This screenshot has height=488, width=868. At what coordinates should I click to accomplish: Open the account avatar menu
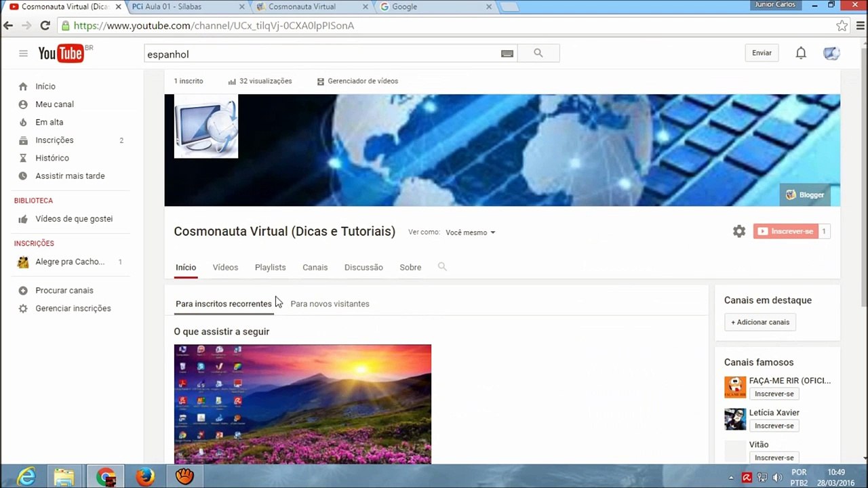(831, 53)
